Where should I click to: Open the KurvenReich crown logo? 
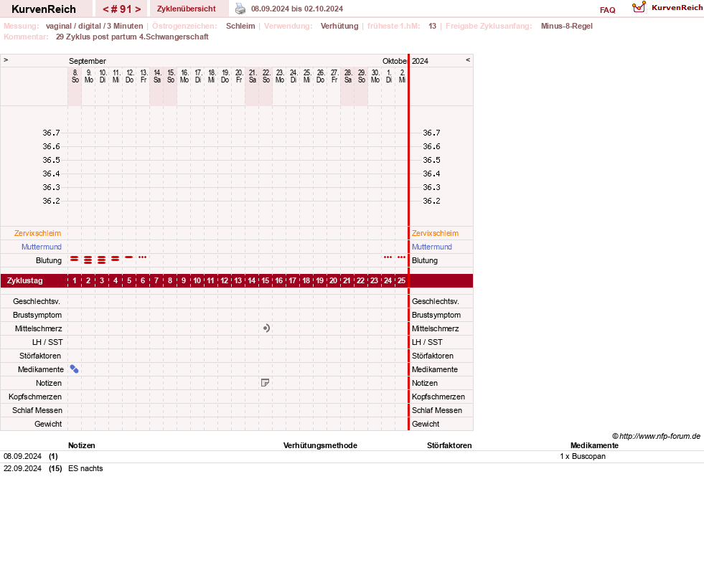[x=639, y=7]
